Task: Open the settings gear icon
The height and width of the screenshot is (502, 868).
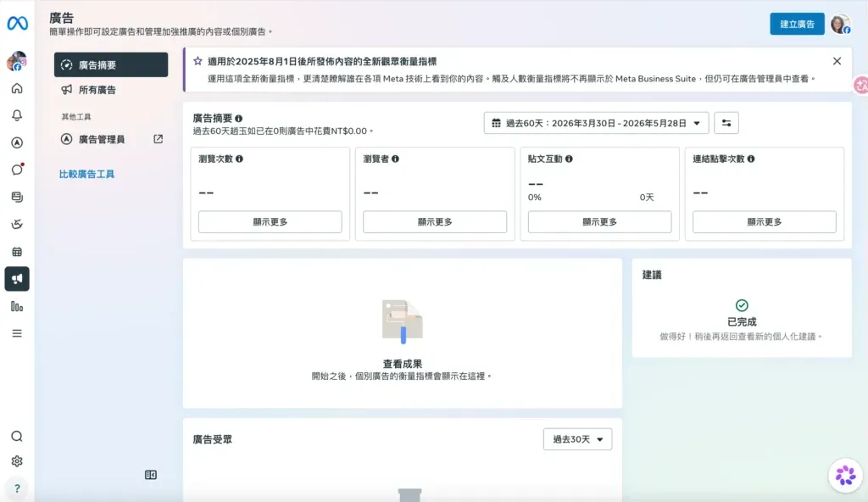Action: 17,461
